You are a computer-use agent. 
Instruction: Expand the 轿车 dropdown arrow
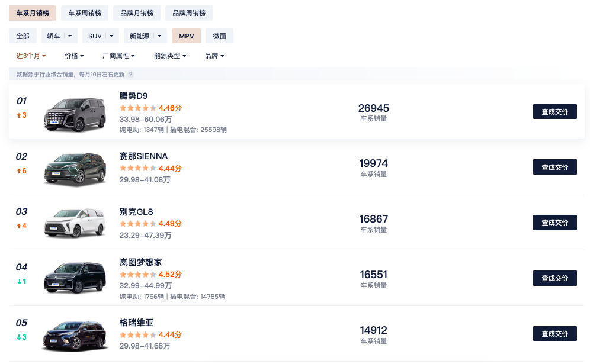70,36
